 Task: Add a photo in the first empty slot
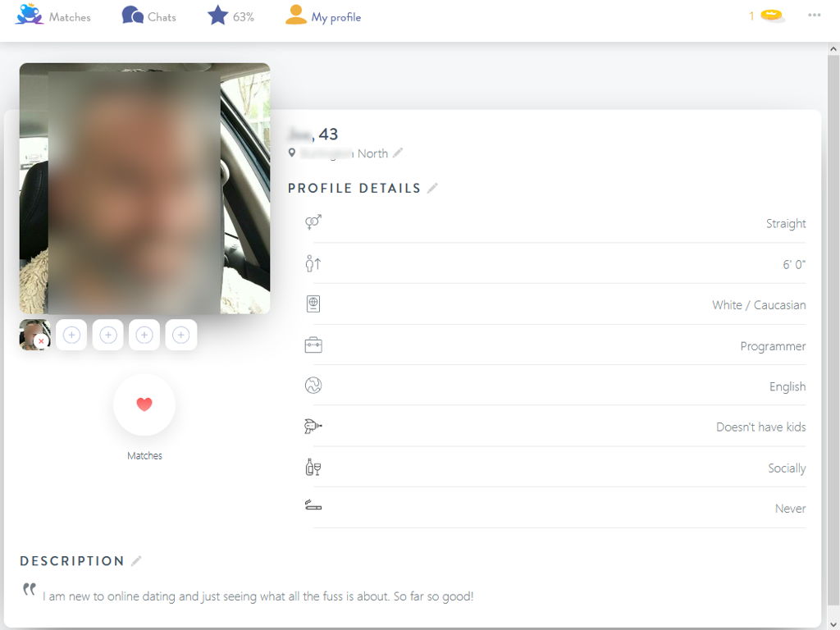coord(71,335)
